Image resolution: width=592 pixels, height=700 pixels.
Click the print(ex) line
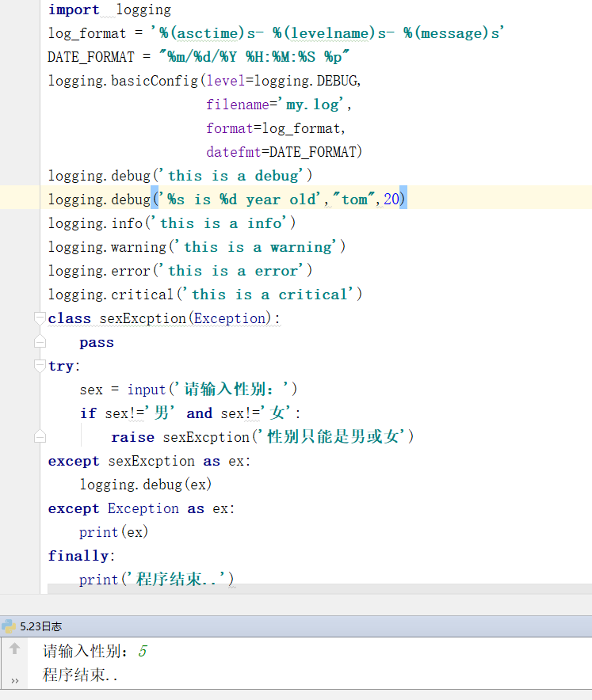(114, 532)
